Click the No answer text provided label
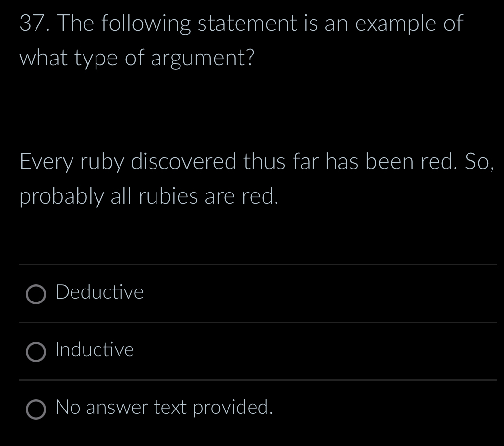Image resolution: width=504 pixels, height=446 pixels. 164,408
